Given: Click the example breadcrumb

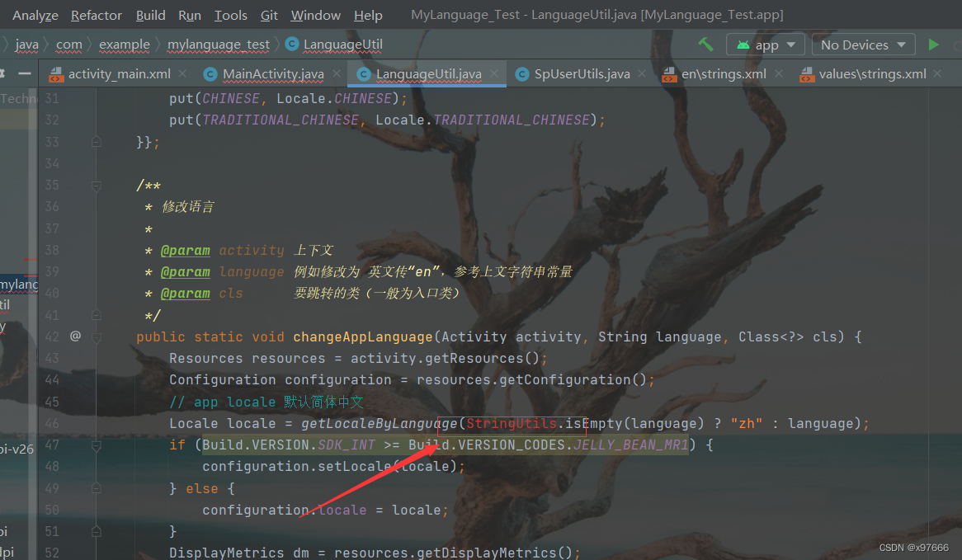Looking at the screenshot, I should pos(124,45).
